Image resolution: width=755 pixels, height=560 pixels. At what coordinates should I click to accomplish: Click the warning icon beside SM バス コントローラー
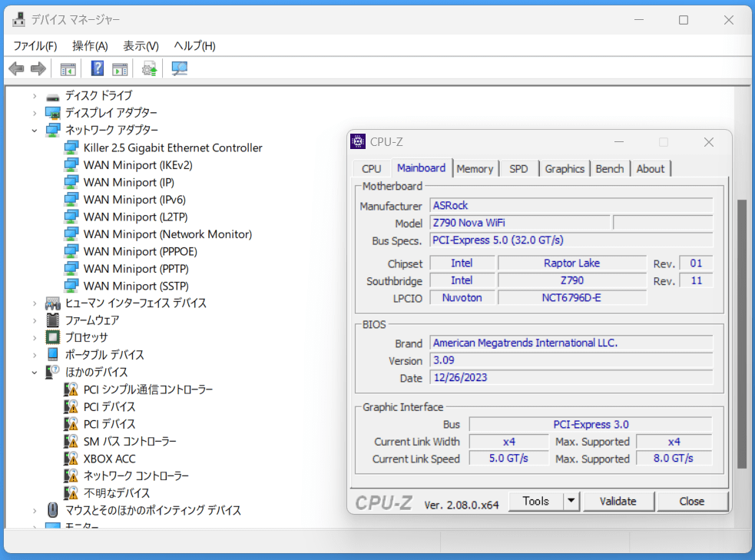pos(71,441)
